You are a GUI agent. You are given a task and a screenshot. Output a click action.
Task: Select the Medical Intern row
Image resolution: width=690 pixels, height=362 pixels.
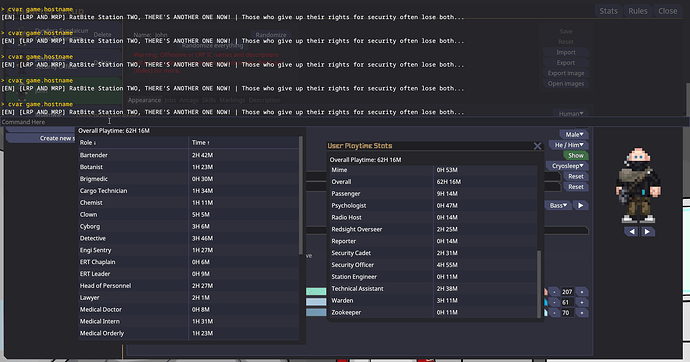pyautogui.click(x=188, y=321)
